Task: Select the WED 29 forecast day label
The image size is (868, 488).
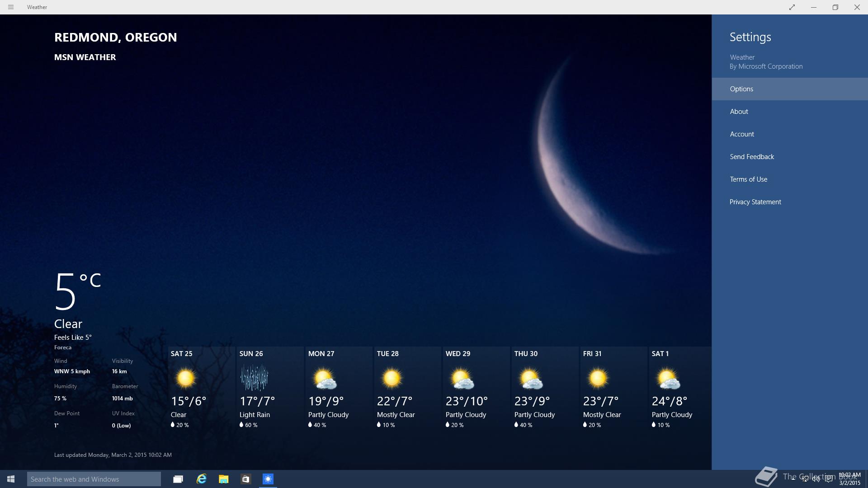Action: (x=458, y=354)
